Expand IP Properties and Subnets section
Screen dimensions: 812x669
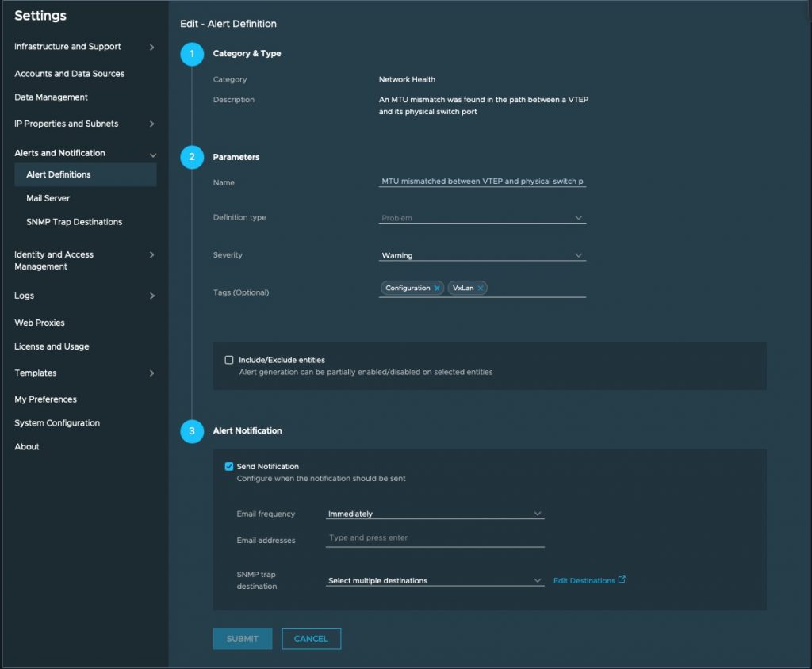[151, 124]
